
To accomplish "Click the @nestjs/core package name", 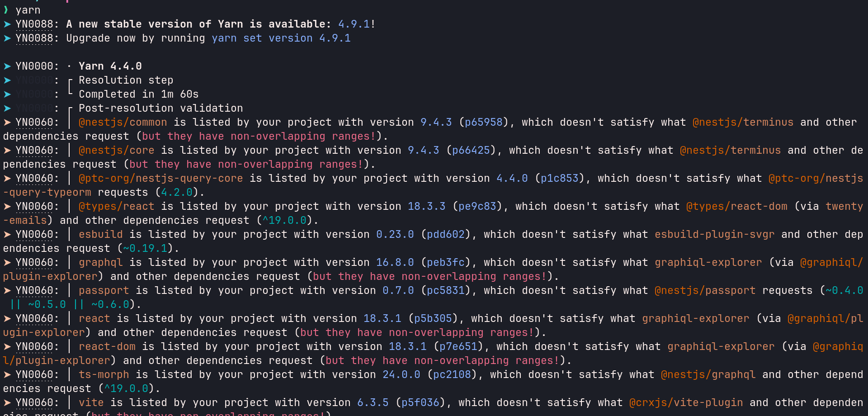I will click(x=117, y=150).
